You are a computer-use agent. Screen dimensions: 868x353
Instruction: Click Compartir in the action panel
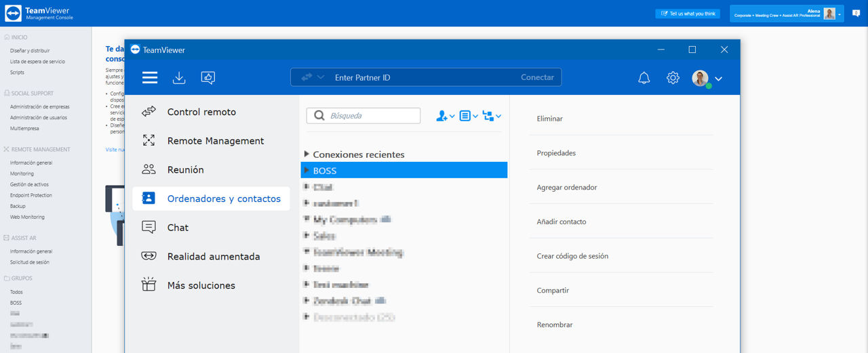[553, 290]
